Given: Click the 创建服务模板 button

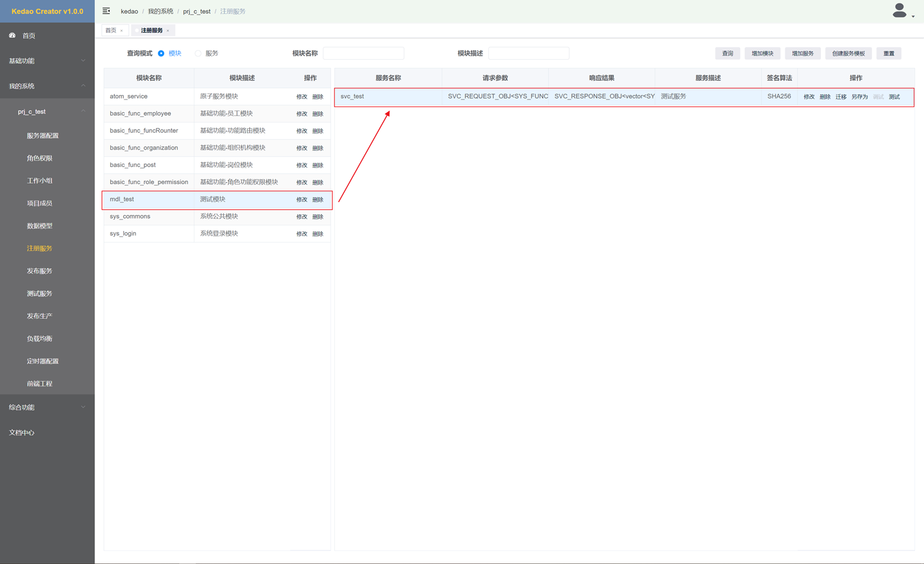Looking at the screenshot, I should [848, 53].
